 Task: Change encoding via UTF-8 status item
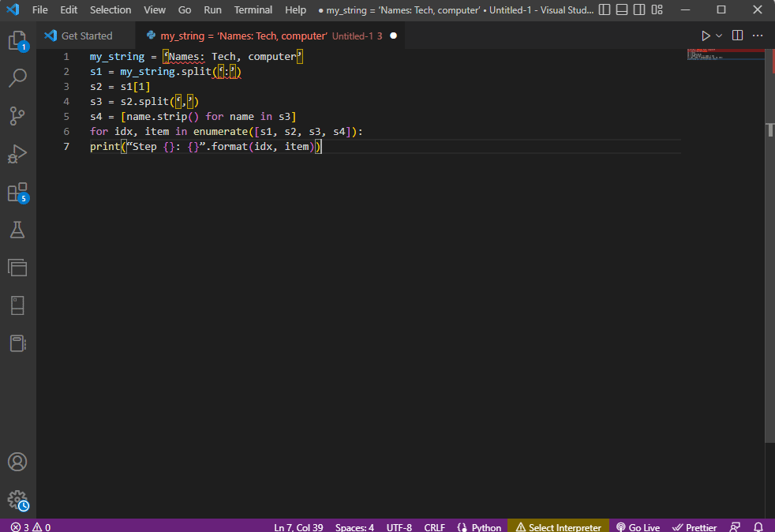click(399, 527)
